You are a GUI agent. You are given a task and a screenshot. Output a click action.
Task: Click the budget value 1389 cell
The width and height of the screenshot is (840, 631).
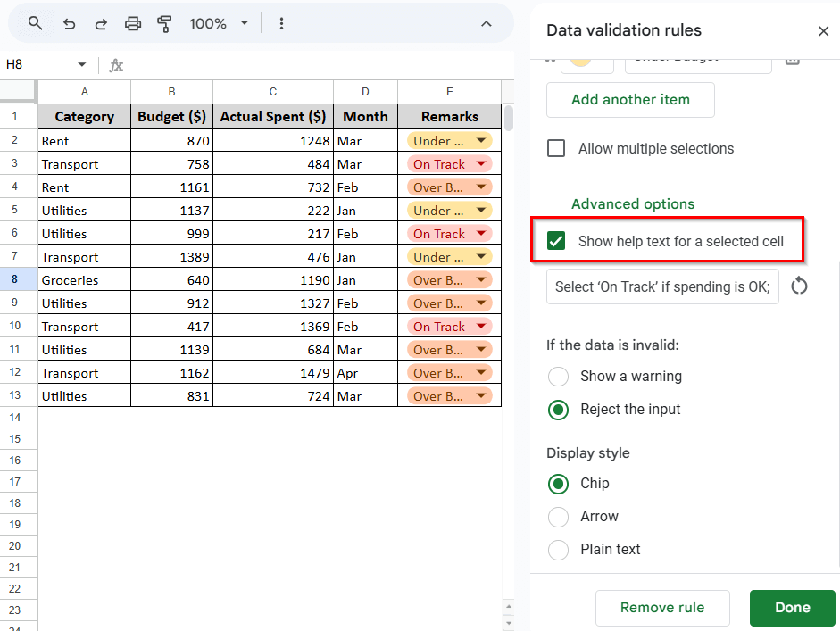(x=171, y=257)
